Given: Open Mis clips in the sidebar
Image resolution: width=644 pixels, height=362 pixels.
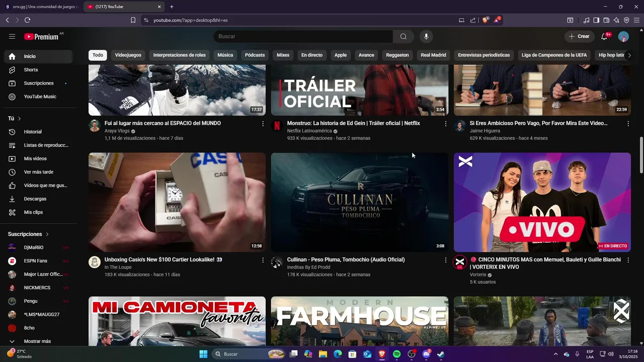Looking at the screenshot, I should (x=38, y=212).
